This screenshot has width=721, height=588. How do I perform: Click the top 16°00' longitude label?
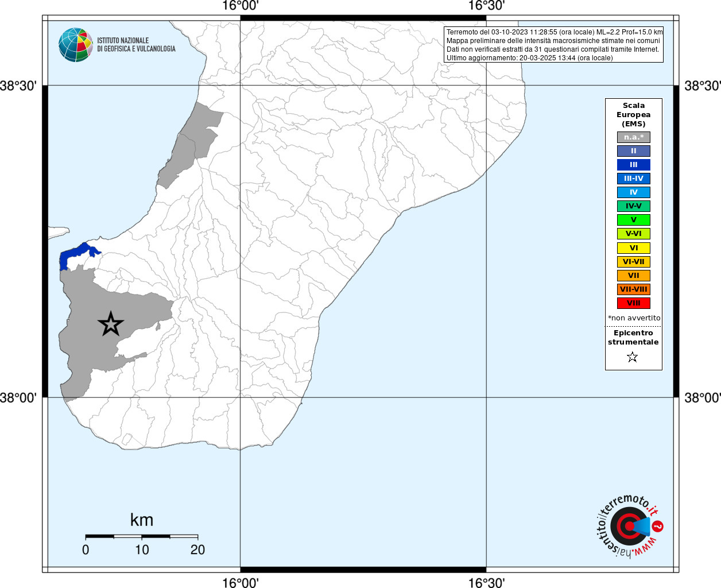[241, 6]
